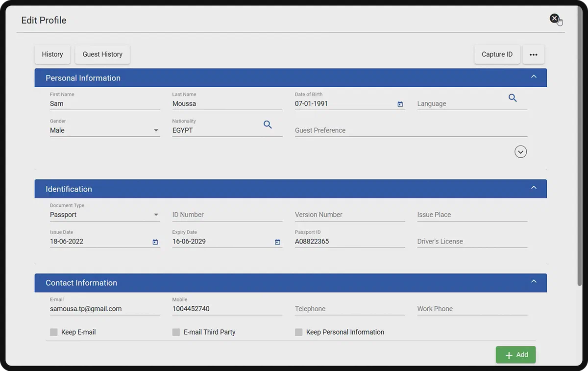Collapse the Contact Information section

coord(534,282)
